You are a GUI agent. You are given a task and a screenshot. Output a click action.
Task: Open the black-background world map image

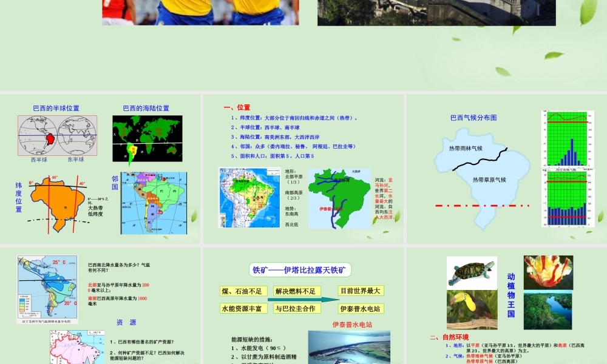pos(148,138)
